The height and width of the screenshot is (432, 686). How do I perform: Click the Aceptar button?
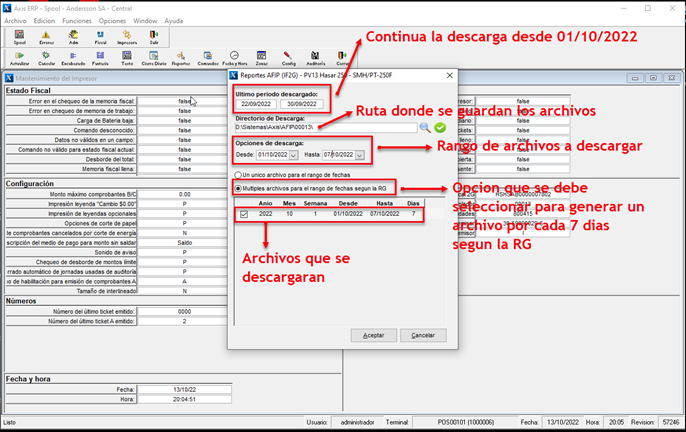point(372,335)
